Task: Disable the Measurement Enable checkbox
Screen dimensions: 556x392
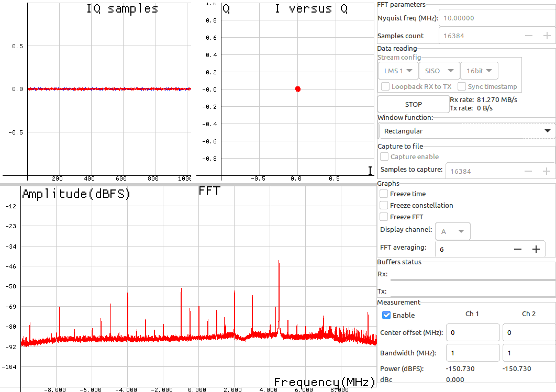Action: coord(386,315)
